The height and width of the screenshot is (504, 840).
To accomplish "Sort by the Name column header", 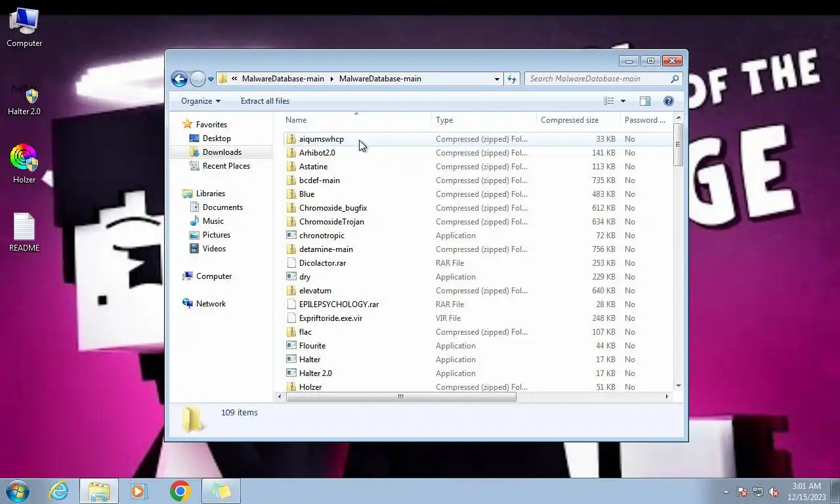I will click(x=356, y=120).
